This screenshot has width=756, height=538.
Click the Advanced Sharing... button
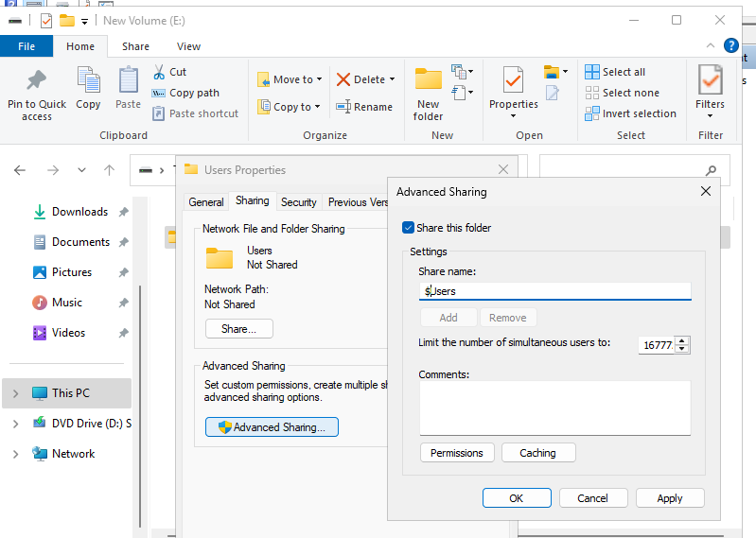(x=272, y=427)
